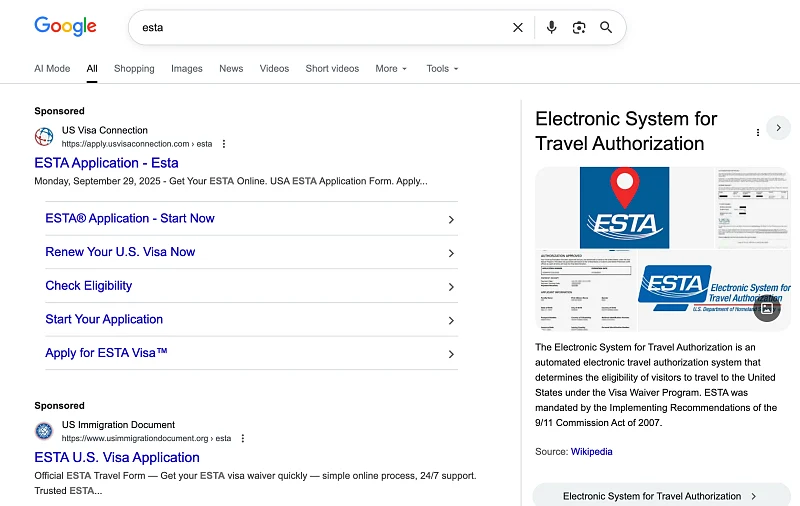Open 'ESTA® Application - Start Now' sitelink
The width and height of the screenshot is (800, 506).
pyautogui.click(x=130, y=218)
